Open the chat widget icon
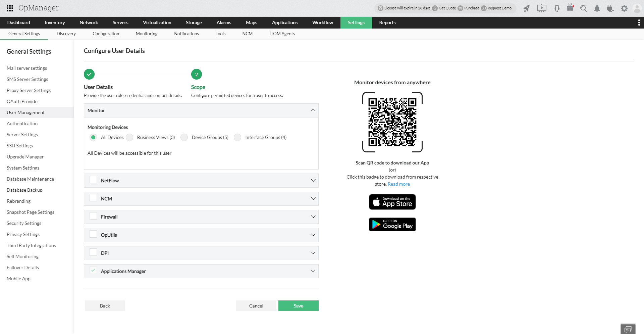Screen dimensions: 644x334 point(628,329)
